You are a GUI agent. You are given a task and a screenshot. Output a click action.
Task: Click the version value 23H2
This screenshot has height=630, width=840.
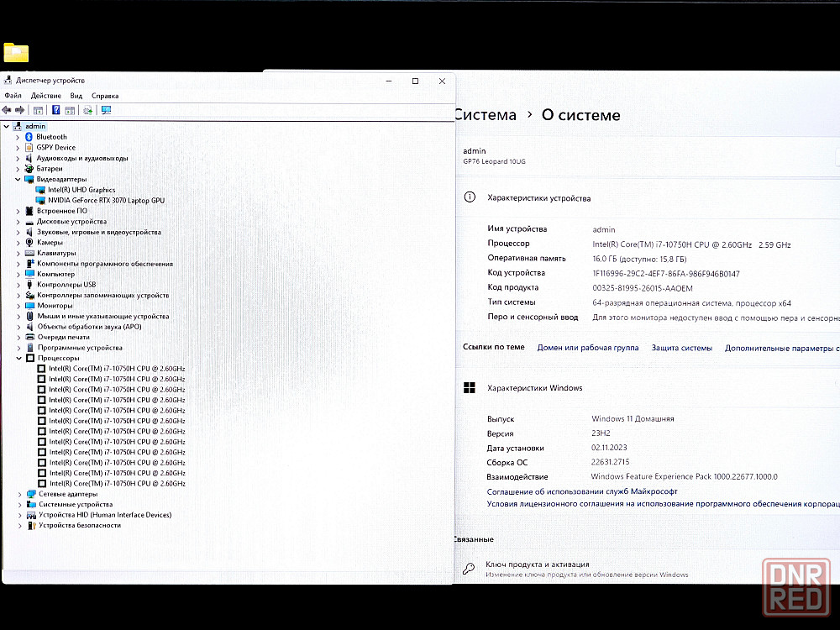point(601,433)
